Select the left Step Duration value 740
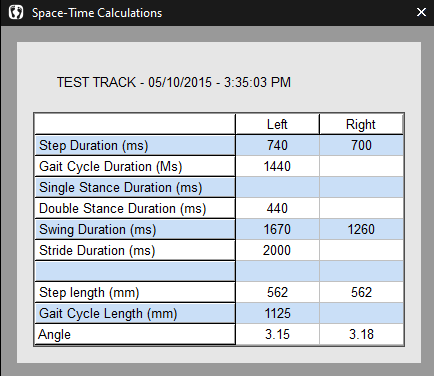The image size is (434, 376). pos(277,146)
